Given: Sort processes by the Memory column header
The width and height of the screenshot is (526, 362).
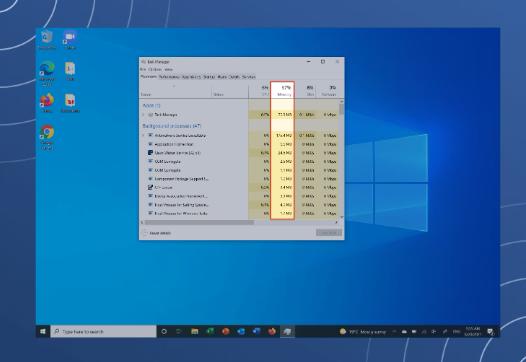Looking at the screenshot, I should click(x=282, y=90).
